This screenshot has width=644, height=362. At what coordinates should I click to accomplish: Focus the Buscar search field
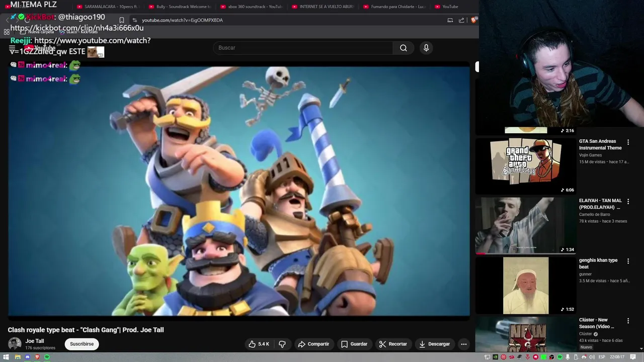pos(303,48)
